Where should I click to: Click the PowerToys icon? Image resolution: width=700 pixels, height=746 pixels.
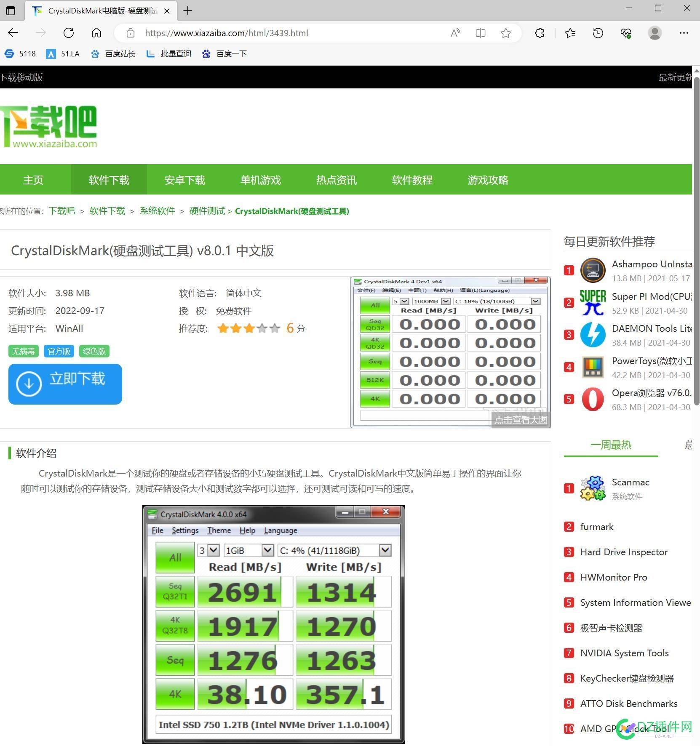click(593, 367)
